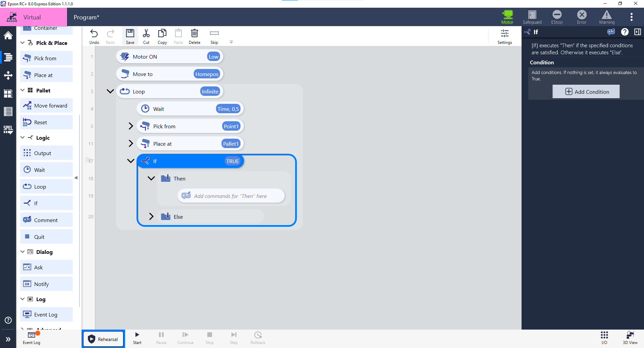Select Place at in command palette

pos(46,75)
